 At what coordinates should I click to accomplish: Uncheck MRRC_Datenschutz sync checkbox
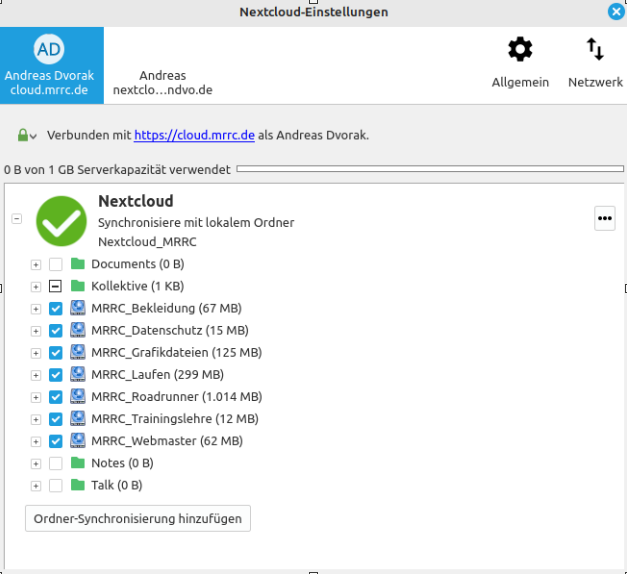pyautogui.click(x=56, y=331)
